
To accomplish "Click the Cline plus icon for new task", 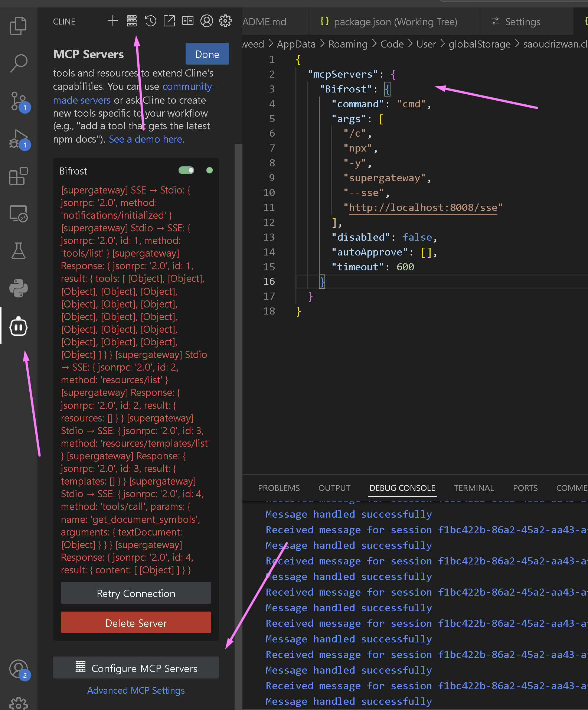I will coord(112,21).
